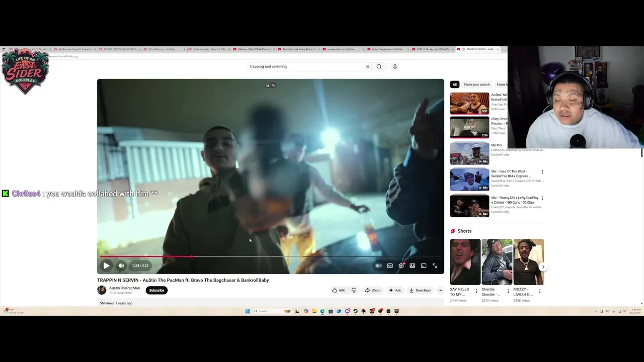Select 'From your search' filter chip

click(476, 84)
